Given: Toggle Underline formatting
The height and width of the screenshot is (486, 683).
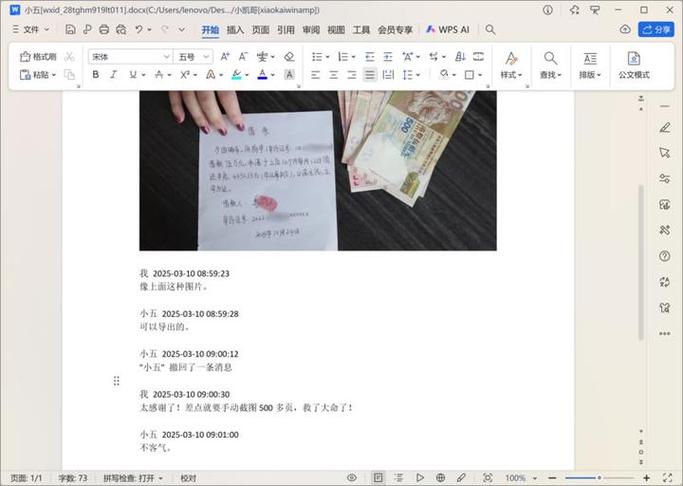Looking at the screenshot, I should (132, 75).
